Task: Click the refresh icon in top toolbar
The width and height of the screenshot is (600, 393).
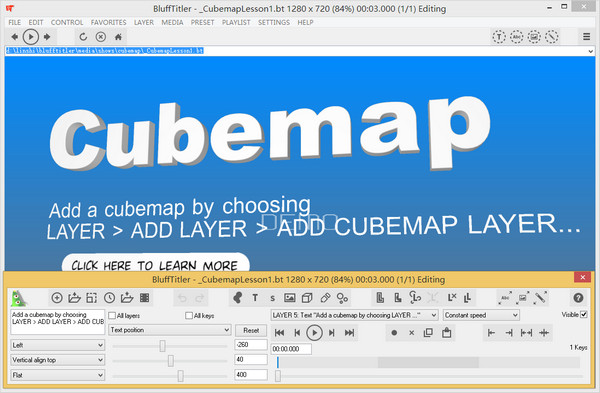Action: [x=83, y=37]
